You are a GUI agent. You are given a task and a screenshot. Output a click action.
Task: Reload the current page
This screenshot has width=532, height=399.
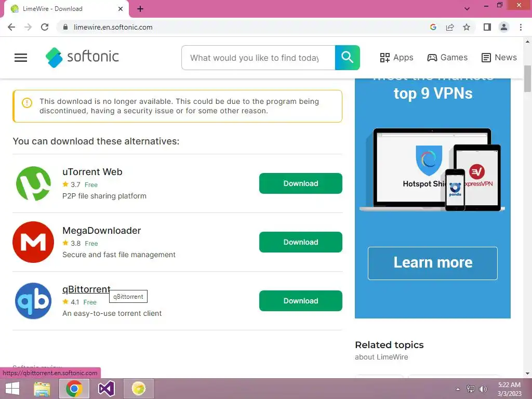click(45, 27)
